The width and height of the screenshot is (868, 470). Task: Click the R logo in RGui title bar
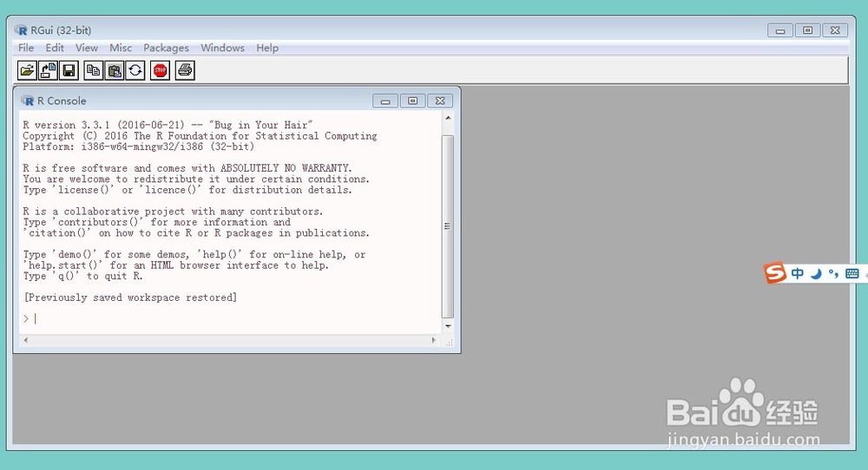point(21,29)
